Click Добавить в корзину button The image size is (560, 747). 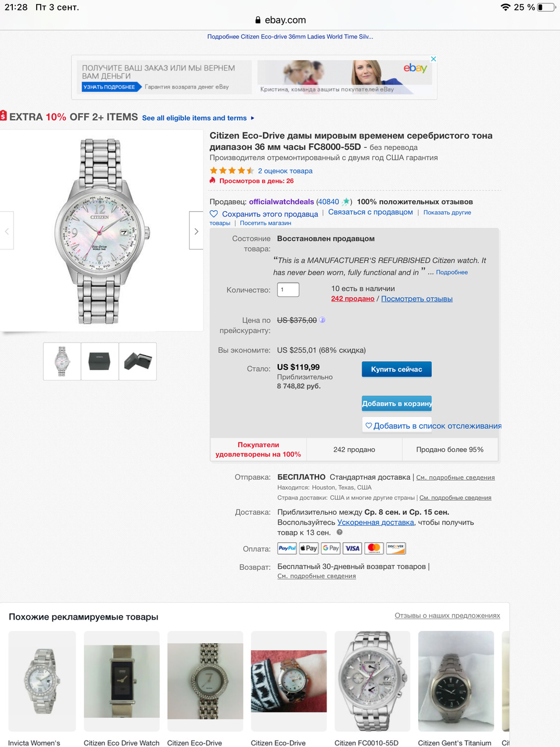click(x=397, y=403)
